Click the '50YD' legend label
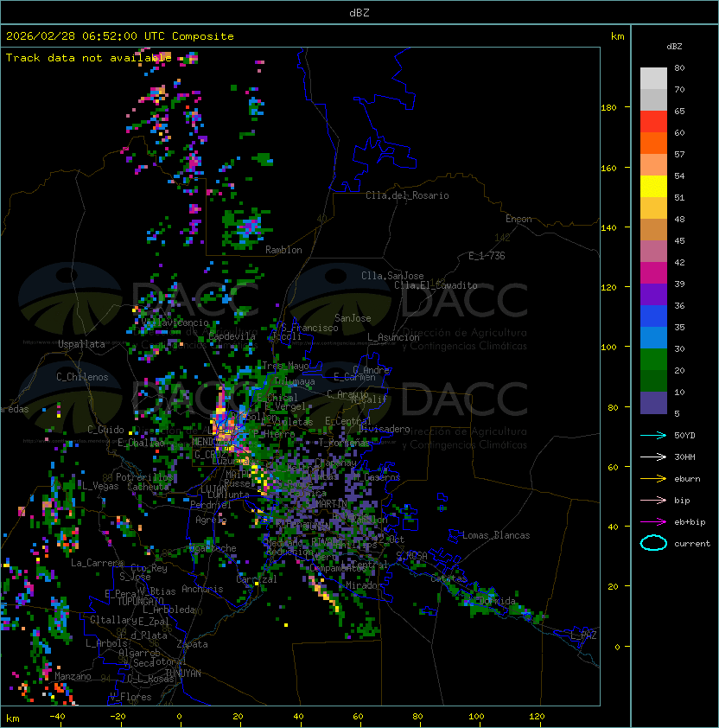The width and height of the screenshot is (719, 728). (x=684, y=436)
